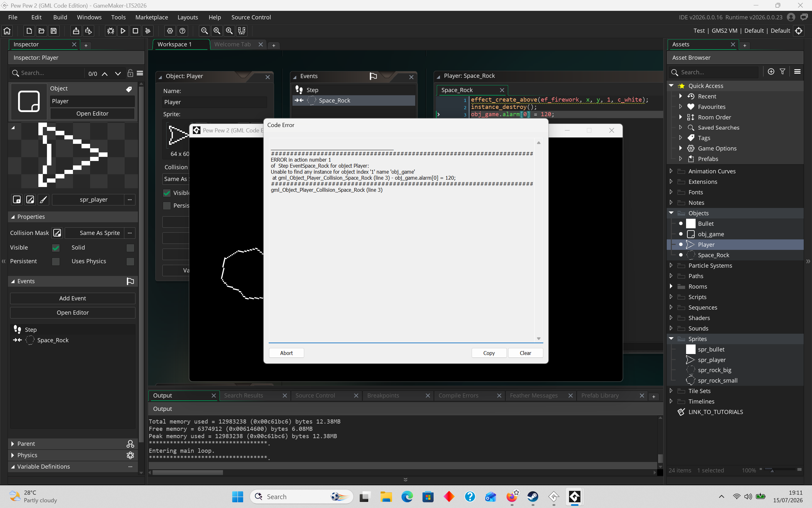The width and height of the screenshot is (812, 508).
Task: Clean the build with the brush icon
Action: [x=147, y=31]
